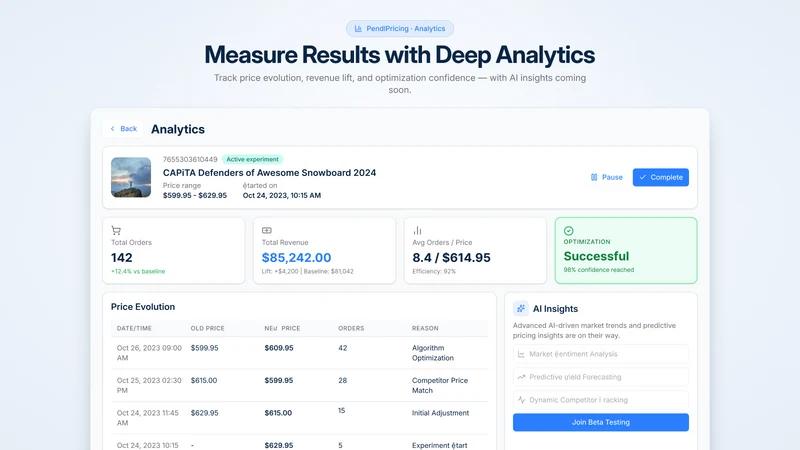Click the Analytics page title
The image size is (800, 450).
(x=178, y=129)
